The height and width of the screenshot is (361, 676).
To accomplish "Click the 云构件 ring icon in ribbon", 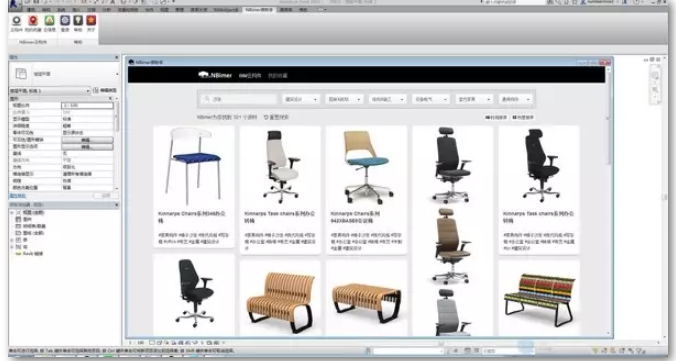I will [x=16, y=21].
